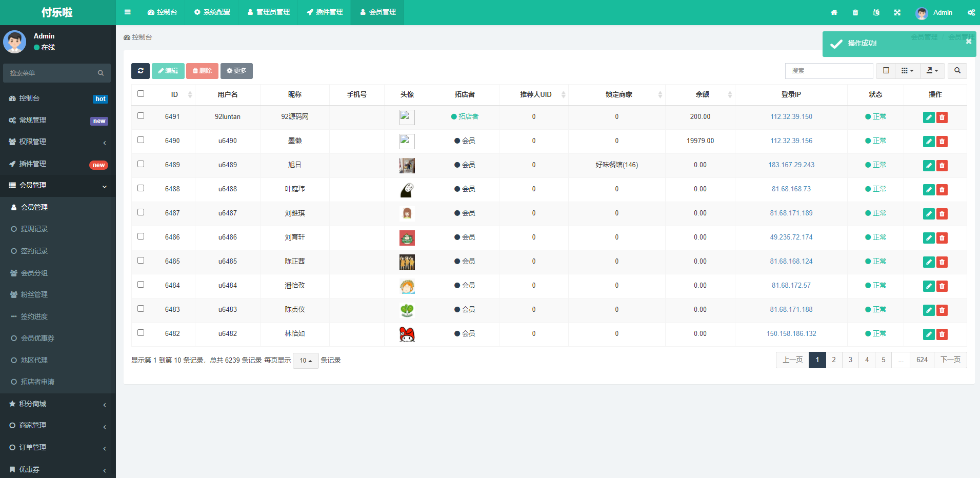Viewport: 980px width, 478px height.
Task: Edit member 6488 with the green pencil icon
Action: tap(929, 190)
